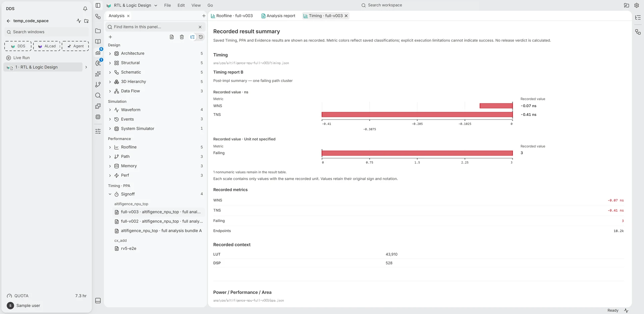Toggle the bottom panel icon in activity bar
The image size is (644, 314).
click(x=98, y=301)
